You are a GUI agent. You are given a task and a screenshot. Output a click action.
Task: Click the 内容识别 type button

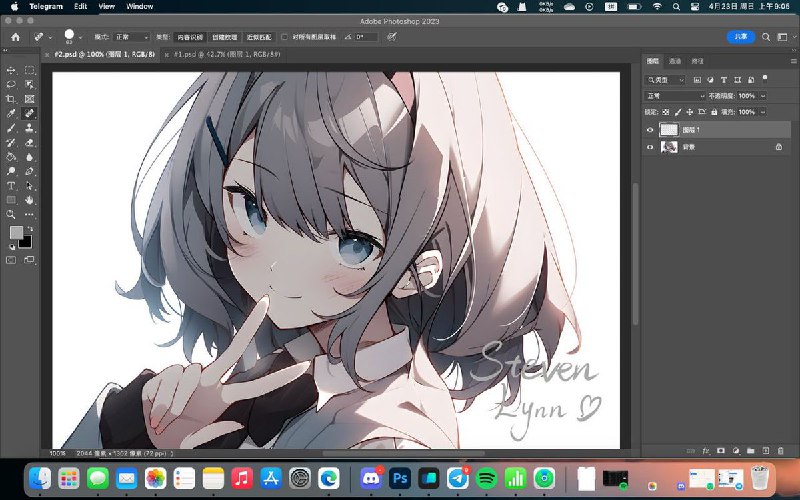click(193, 37)
